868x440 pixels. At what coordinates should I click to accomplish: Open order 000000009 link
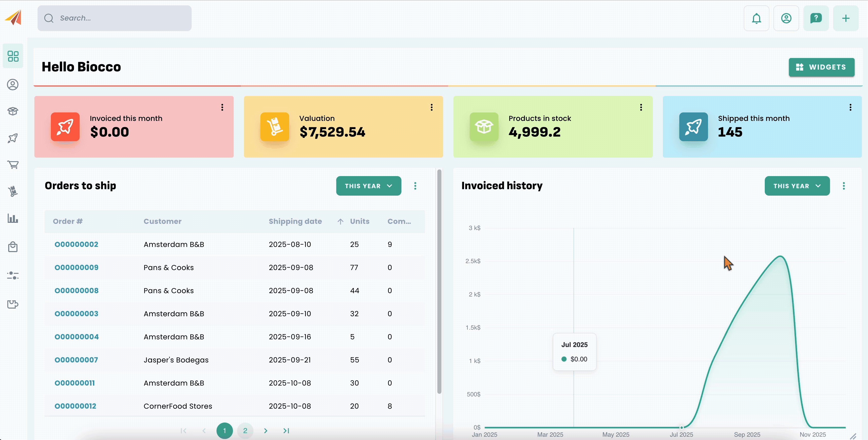pyautogui.click(x=77, y=267)
